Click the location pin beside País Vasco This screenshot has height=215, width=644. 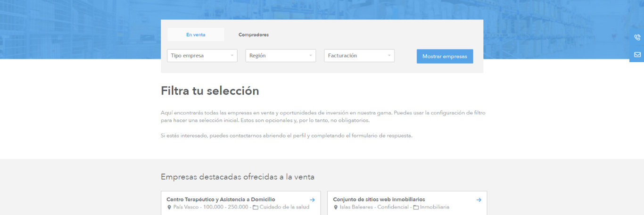169,207
